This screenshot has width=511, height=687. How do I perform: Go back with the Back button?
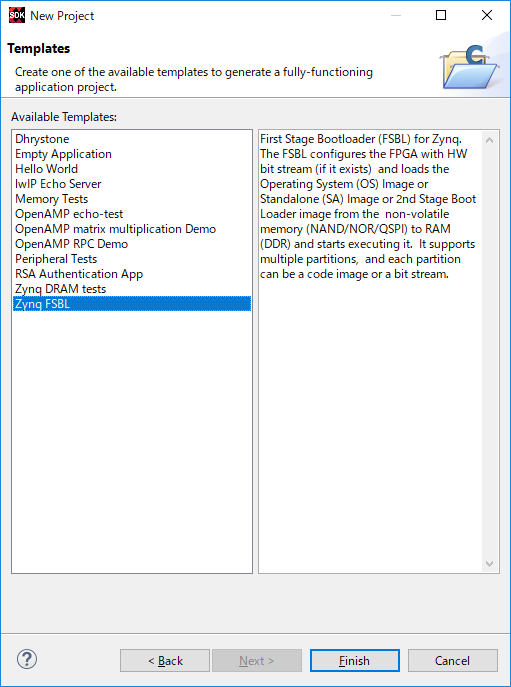tap(165, 660)
